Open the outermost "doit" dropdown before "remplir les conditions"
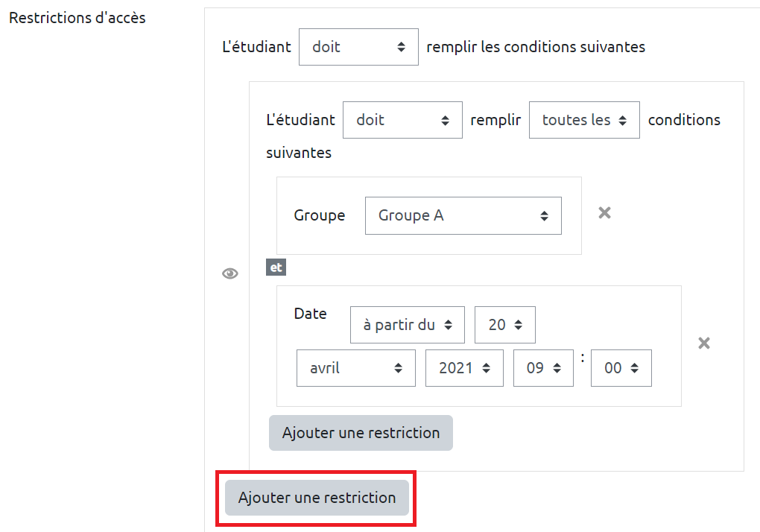 [358, 47]
